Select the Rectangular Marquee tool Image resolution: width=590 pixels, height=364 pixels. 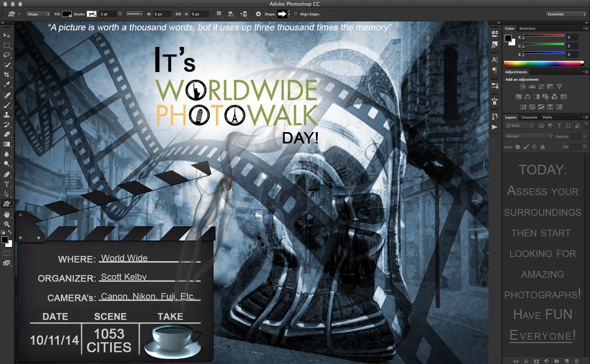[x=7, y=45]
